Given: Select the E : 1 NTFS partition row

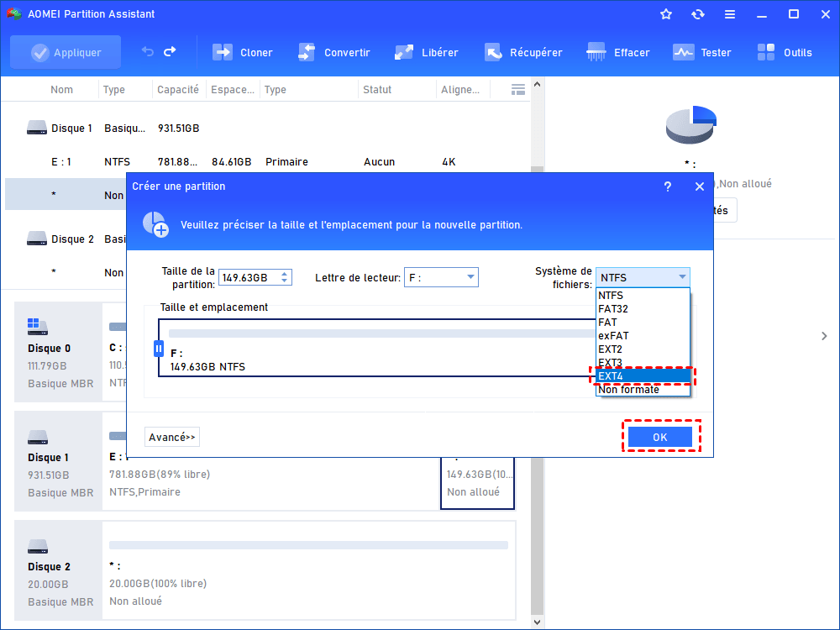Looking at the screenshot, I should pyautogui.click(x=267, y=162).
